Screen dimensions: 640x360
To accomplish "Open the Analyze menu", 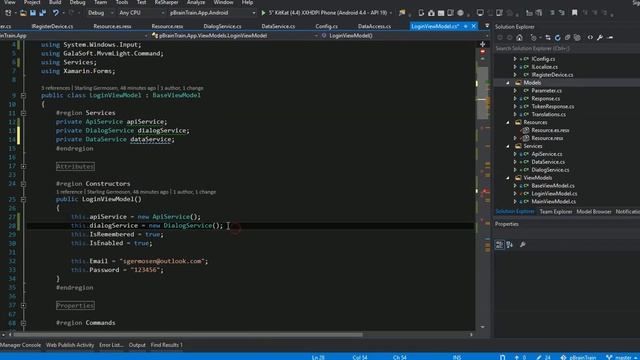I will click(196, 2).
